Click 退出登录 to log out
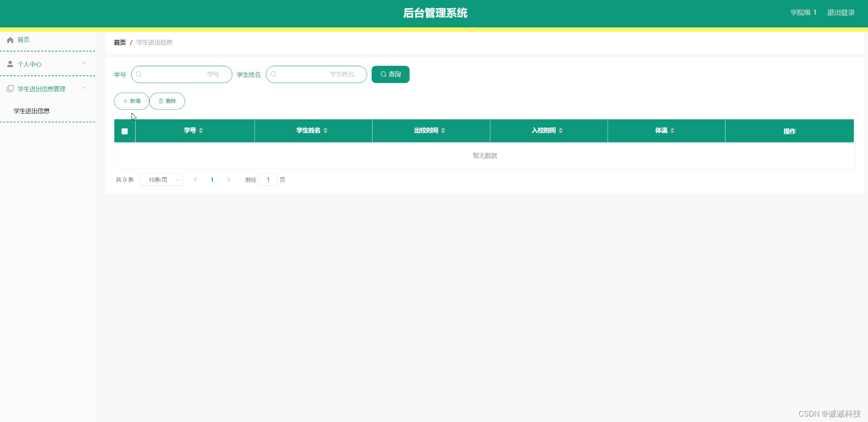 [840, 12]
